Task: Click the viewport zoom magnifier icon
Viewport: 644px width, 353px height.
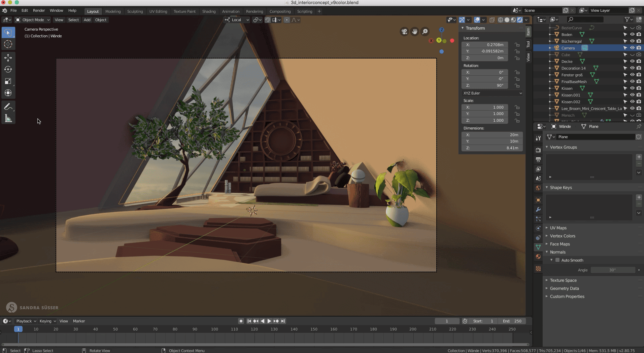Action: (x=425, y=32)
